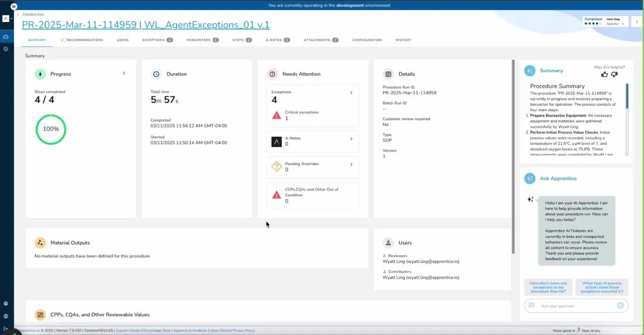Viewport: 644px width, 335px height.
Task: Choose 'What type of process actions' suggestion
Action: [x=602, y=287]
